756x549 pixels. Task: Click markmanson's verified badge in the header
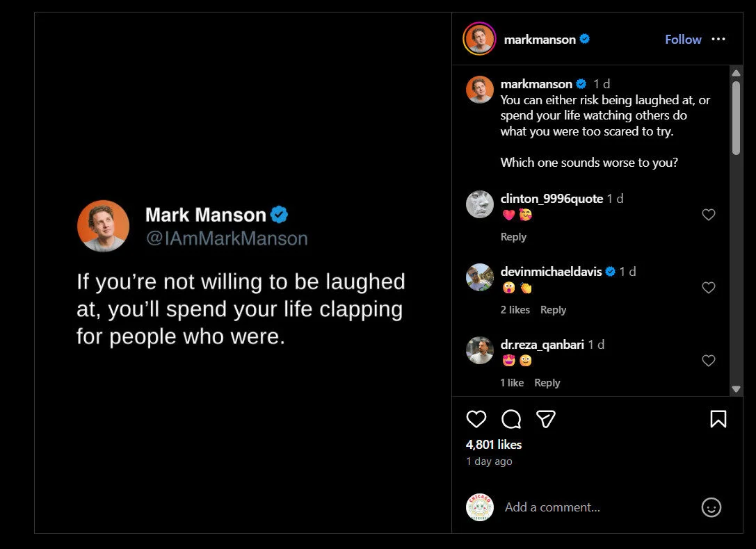(x=584, y=40)
